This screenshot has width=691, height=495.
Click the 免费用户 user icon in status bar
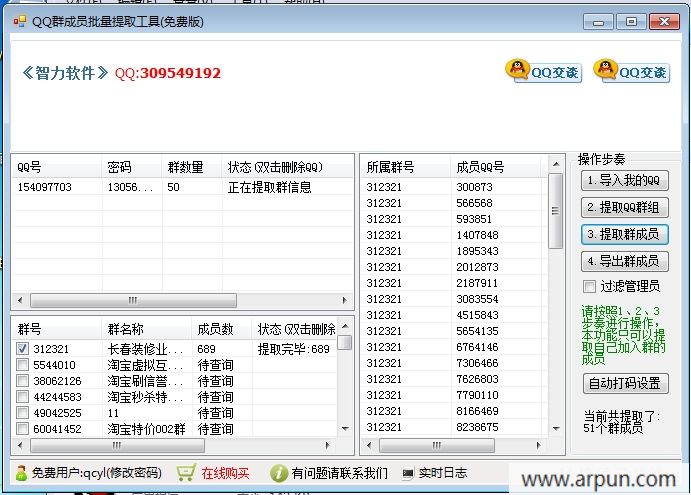21,473
